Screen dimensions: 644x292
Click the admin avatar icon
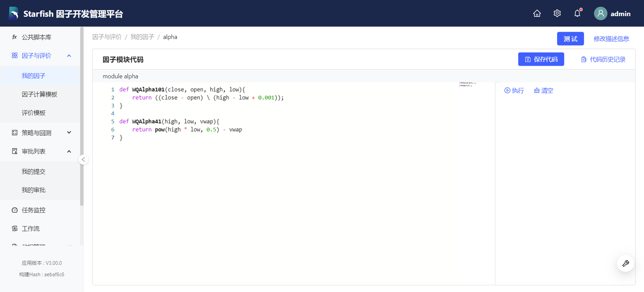pos(601,13)
